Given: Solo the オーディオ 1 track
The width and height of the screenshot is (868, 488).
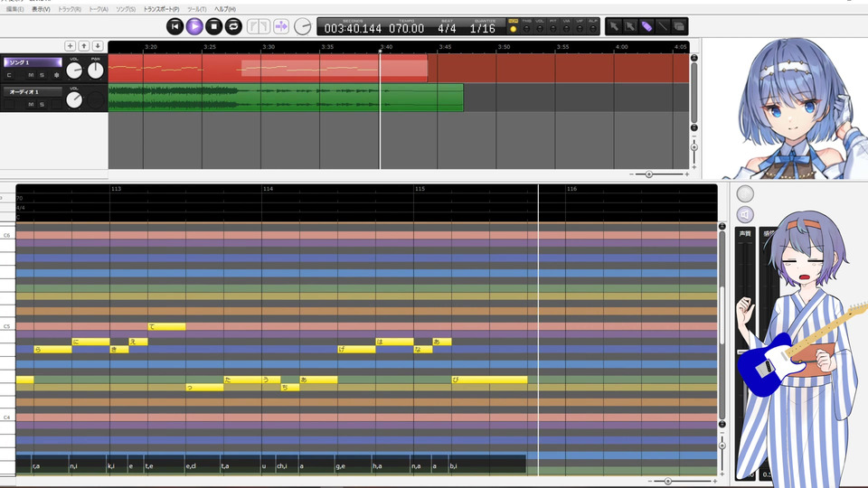Looking at the screenshot, I should pos(42,104).
